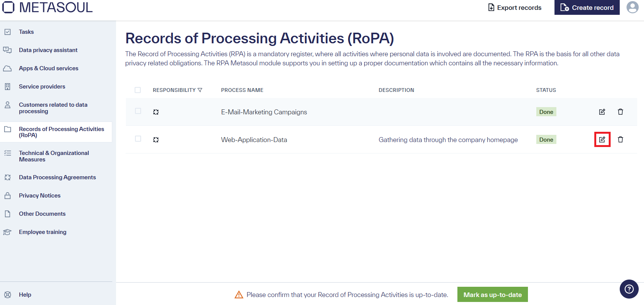Check the Web-Application-Data row checkbox
Viewport: 644px width, 305px height.
(138, 139)
